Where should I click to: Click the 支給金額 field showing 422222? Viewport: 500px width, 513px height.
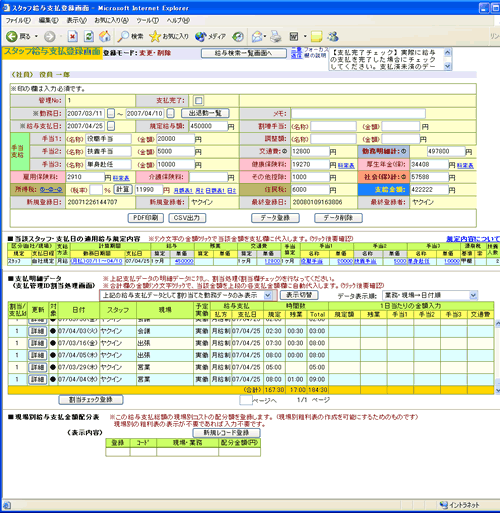coord(429,190)
